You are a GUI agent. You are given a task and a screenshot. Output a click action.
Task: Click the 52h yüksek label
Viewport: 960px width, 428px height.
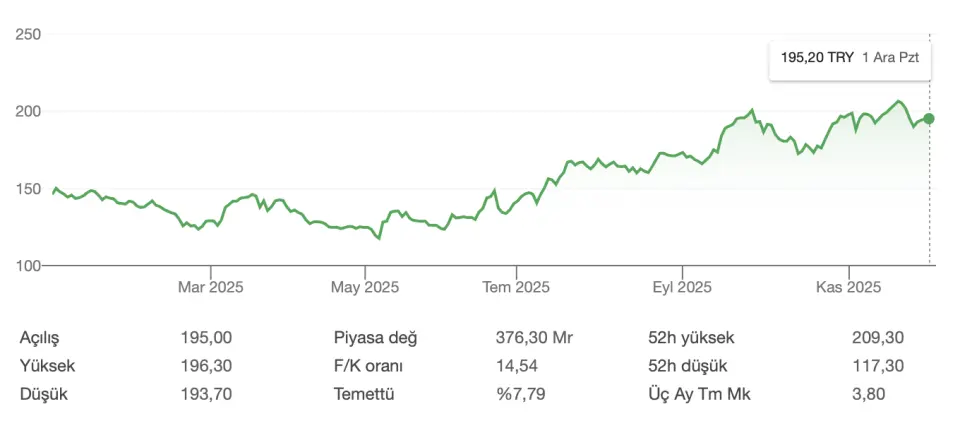pos(691,338)
